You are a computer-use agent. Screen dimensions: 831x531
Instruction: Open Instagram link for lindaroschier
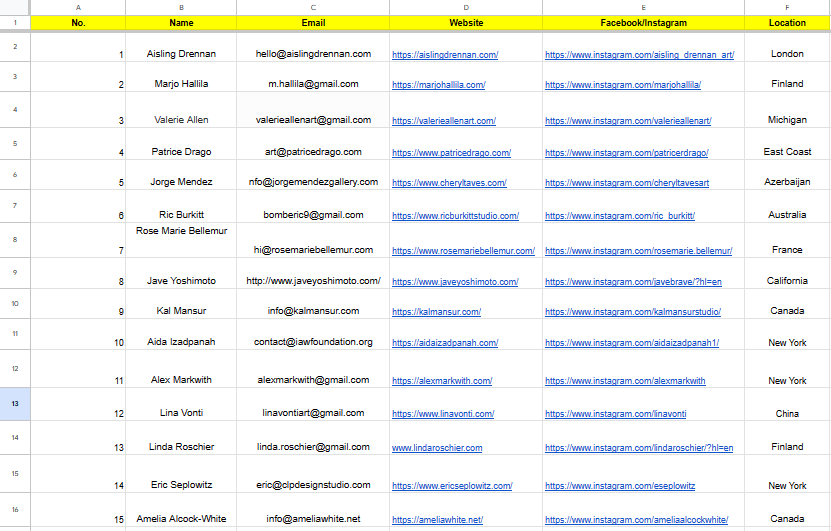(x=639, y=448)
